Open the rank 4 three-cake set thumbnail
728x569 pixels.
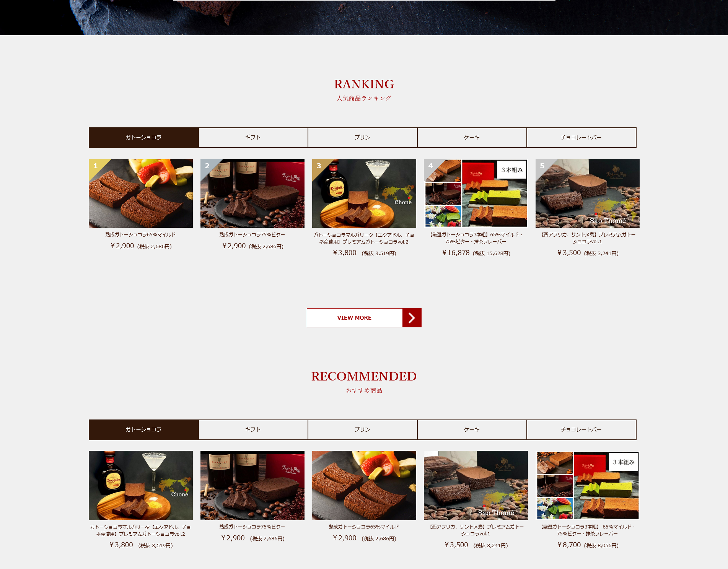coord(476,193)
